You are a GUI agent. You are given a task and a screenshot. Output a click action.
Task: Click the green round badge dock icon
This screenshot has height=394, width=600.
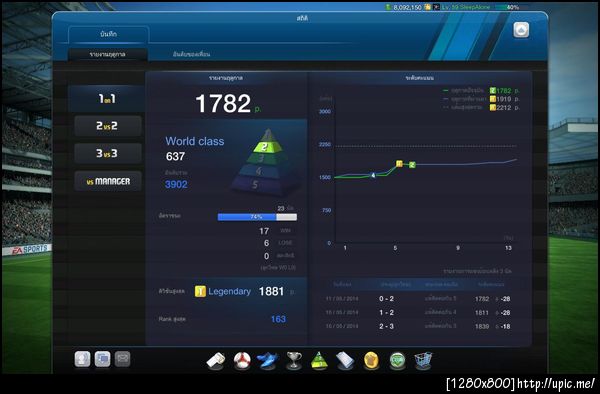(x=397, y=361)
